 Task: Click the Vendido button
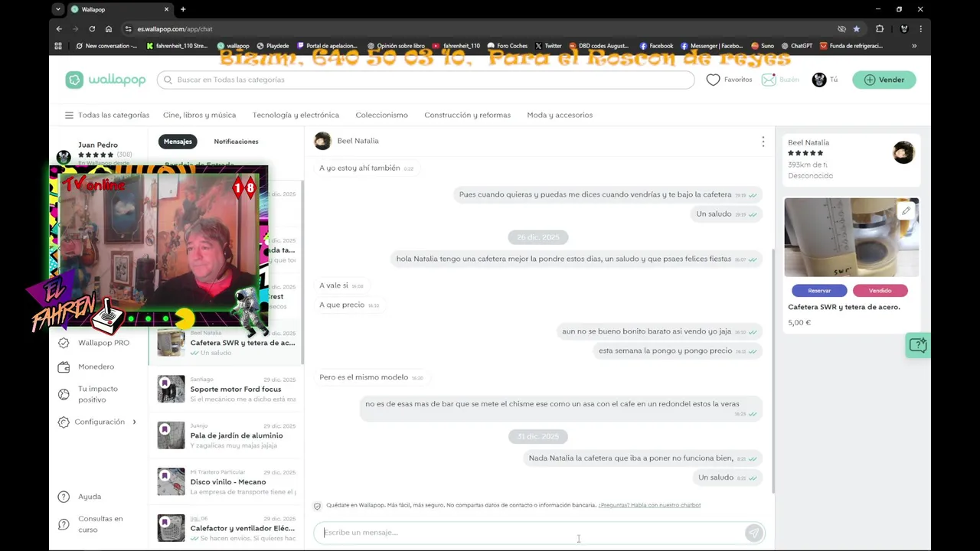(880, 291)
